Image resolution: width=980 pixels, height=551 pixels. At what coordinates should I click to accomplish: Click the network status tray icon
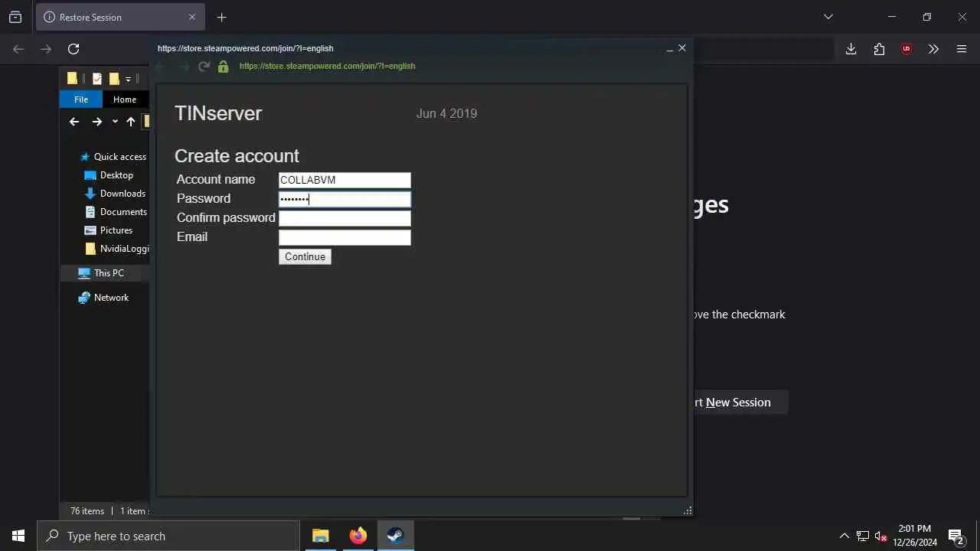click(862, 536)
